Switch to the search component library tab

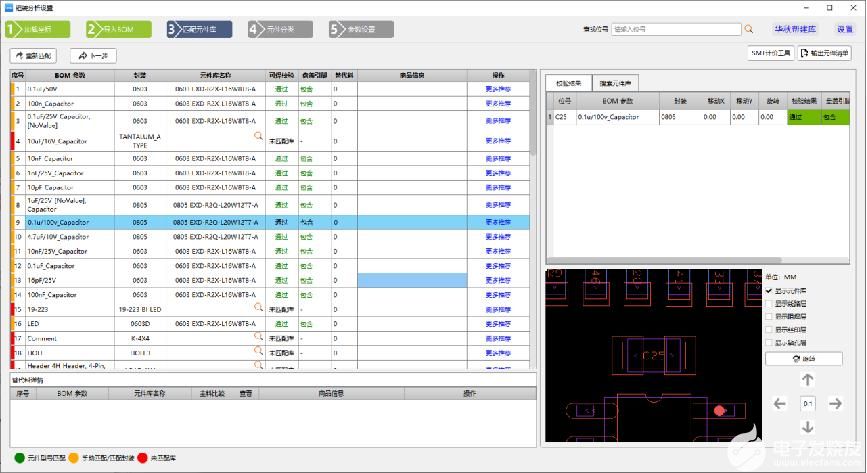(x=615, y=83)
